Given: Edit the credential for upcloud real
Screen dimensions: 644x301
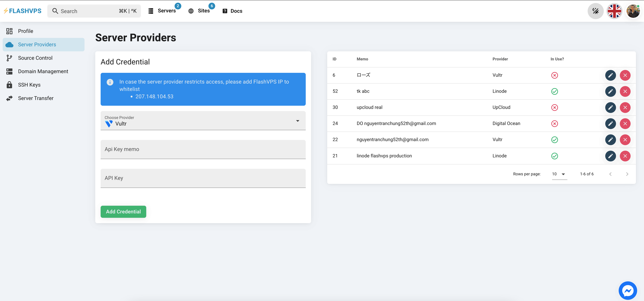Looking at the screenshot, I should [610, 107].
